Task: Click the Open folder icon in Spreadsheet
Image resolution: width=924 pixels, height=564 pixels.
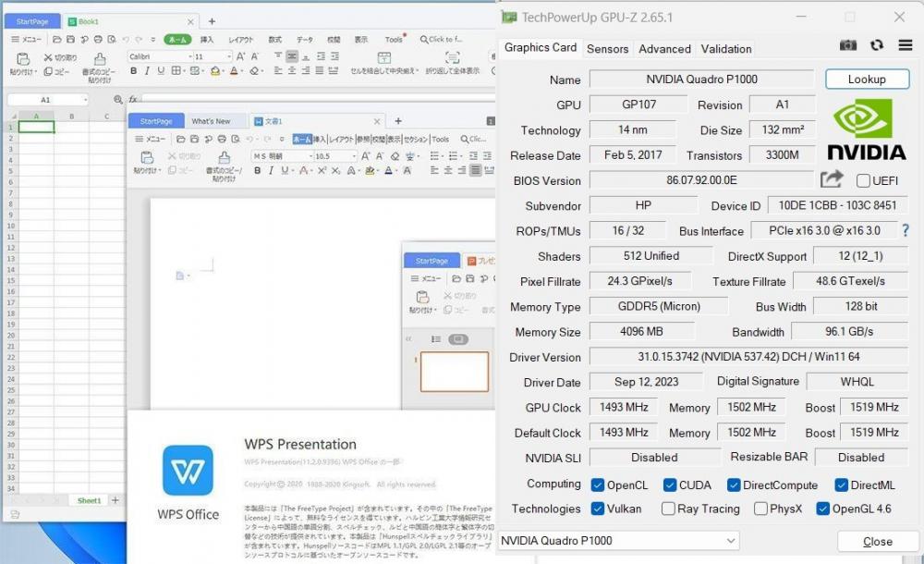Action: click(x=57, y=40)
